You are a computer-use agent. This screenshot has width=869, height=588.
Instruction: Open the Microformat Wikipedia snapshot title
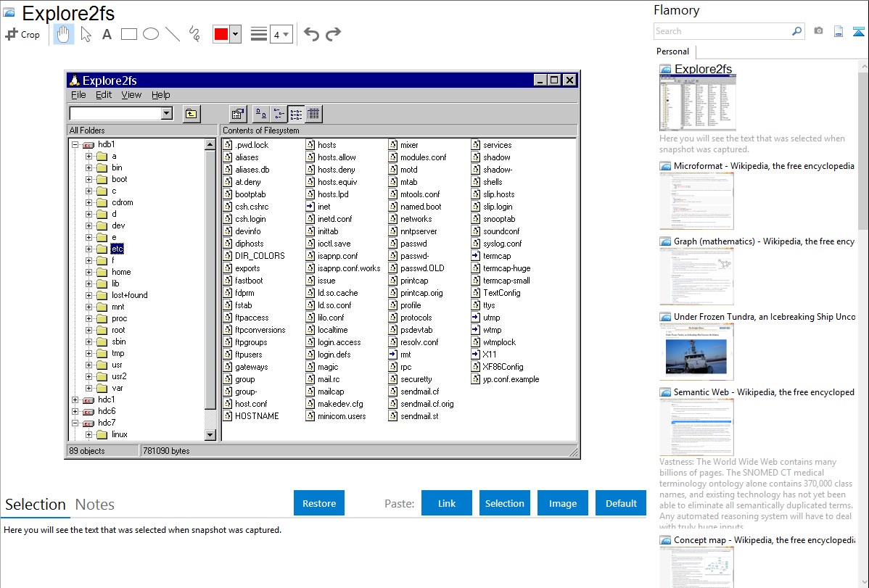pyautogui.click(x=764, y=166)
